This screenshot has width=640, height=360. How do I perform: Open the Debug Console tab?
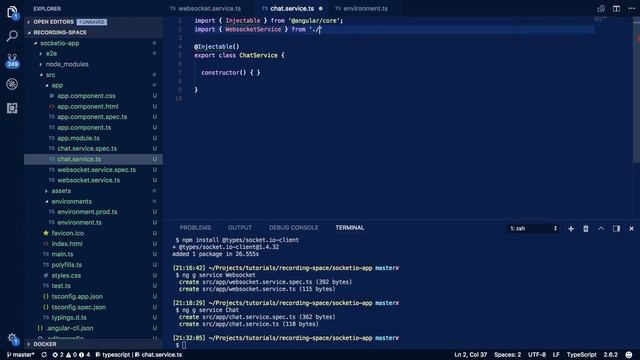(x=293, y=228)
